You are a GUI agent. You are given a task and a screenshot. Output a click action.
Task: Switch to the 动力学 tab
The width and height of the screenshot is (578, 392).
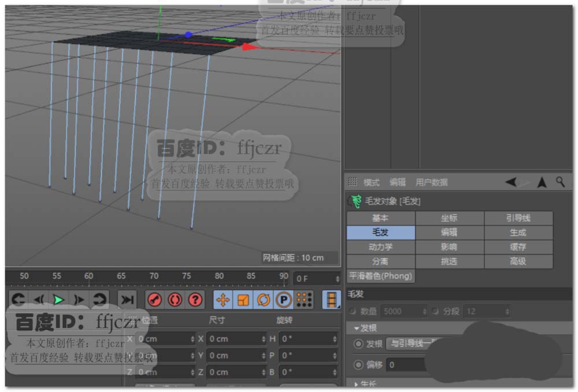click(380, 247)
